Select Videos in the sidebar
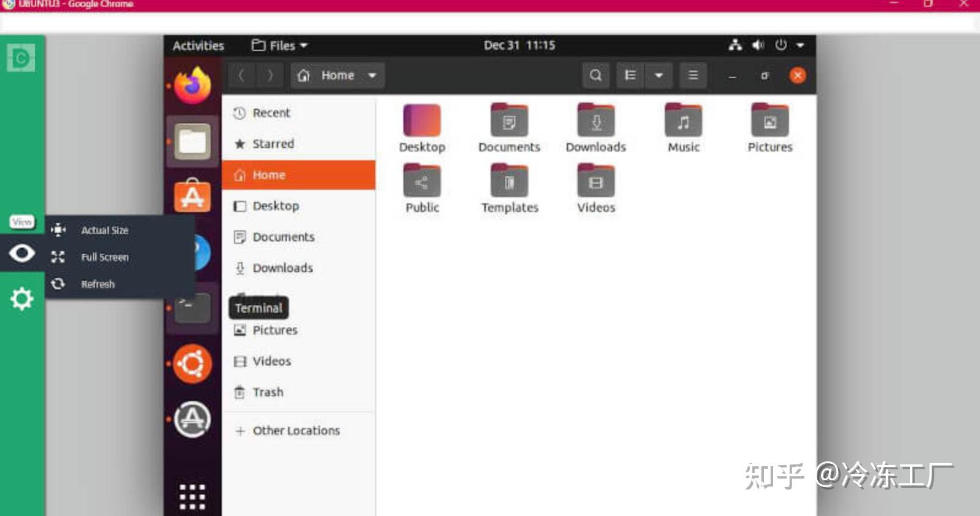Screen dimensions: 980x516 pyautogui.click(x=298, y=361)
